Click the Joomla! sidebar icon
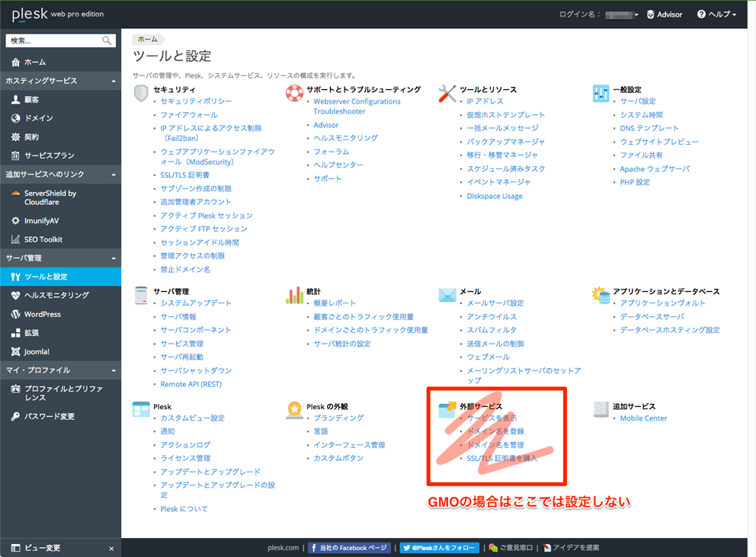Screen dimensions: 756x557 click(x=16, y=351)
